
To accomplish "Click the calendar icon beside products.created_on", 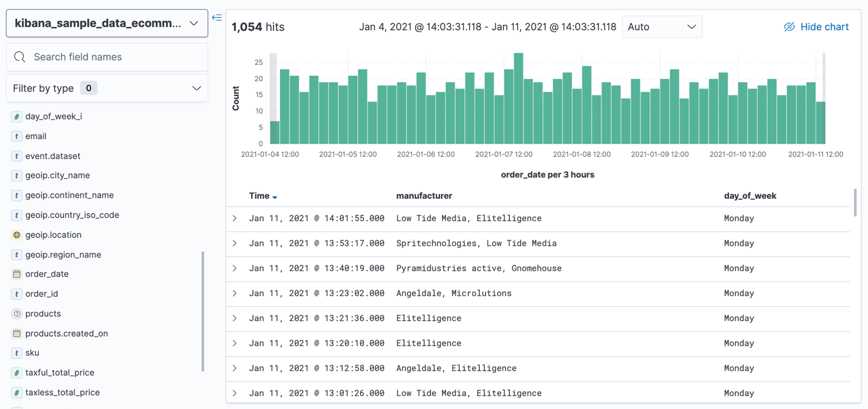I will click(x=17, y=334).
